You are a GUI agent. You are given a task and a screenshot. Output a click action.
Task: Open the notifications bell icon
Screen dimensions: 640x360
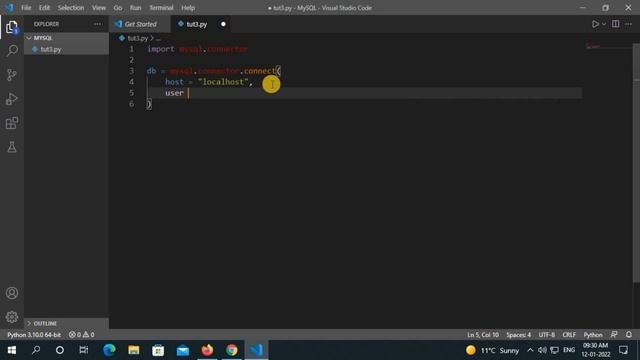629,335
